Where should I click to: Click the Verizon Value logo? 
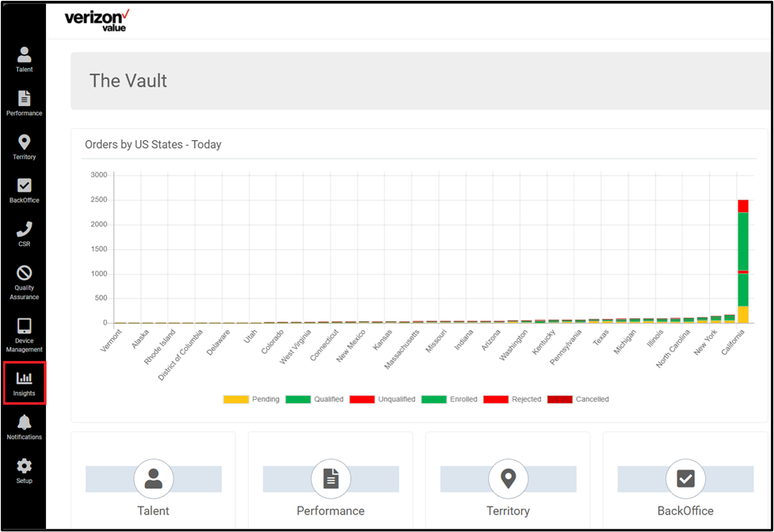pos(97,21)
